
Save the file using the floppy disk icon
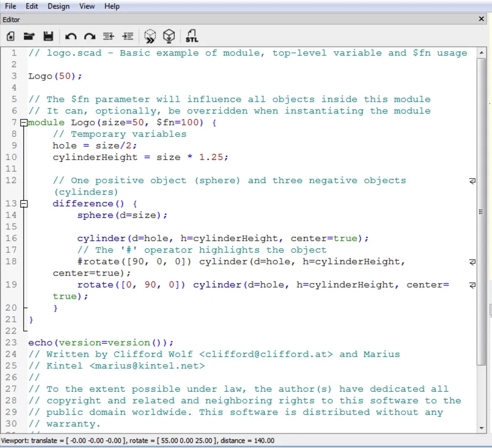(48, 36)
